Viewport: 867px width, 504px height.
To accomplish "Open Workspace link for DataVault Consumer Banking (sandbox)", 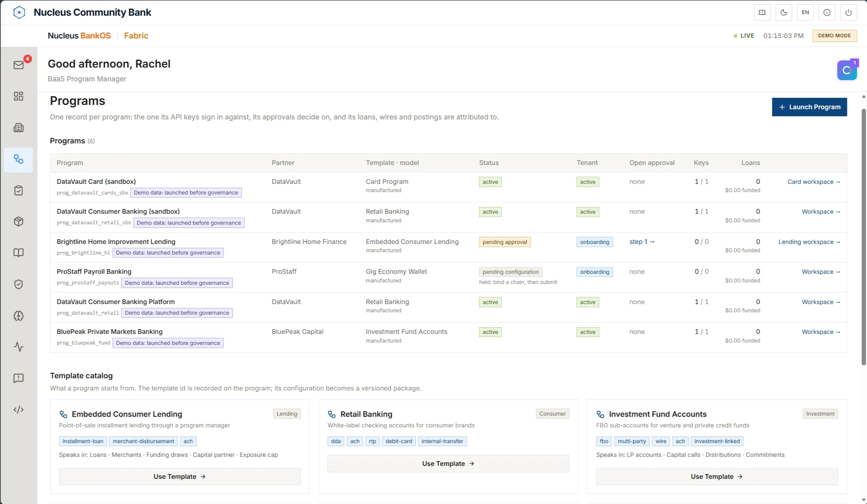I will coord(821,212).
